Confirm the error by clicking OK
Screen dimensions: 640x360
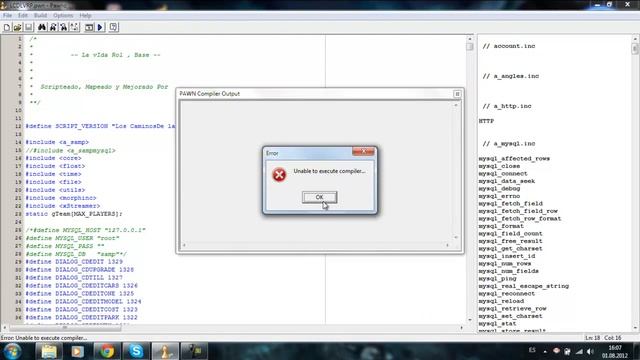pyautogui.click(x=320, y=197)
